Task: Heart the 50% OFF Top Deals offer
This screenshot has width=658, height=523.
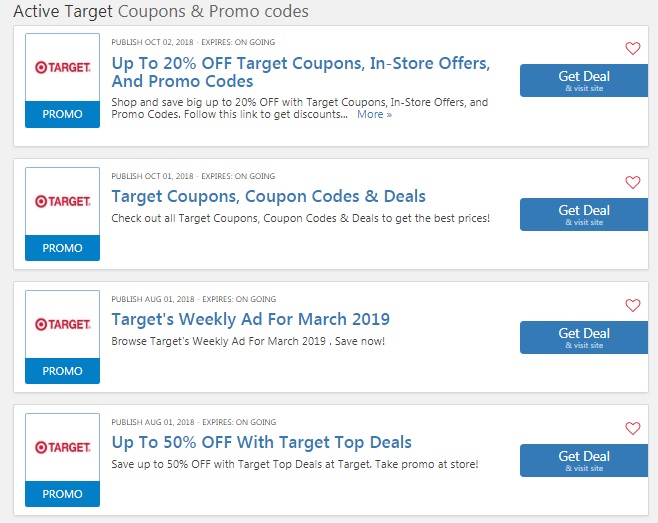Action: tap(632, 428)
